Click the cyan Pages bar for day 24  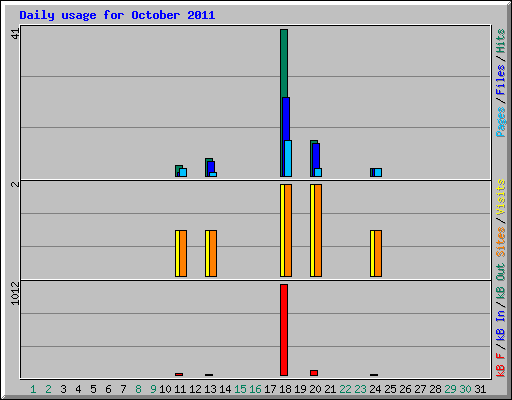(378, 172)
